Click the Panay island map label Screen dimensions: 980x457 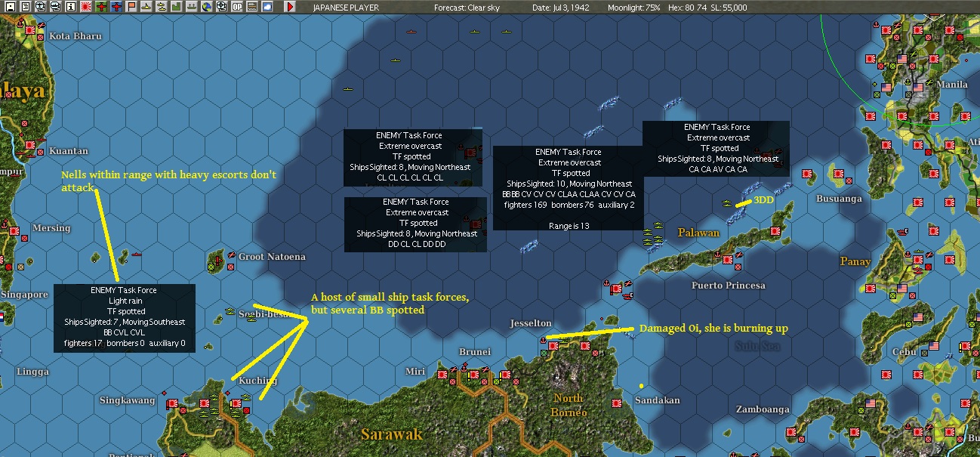(x=855, y=261)
